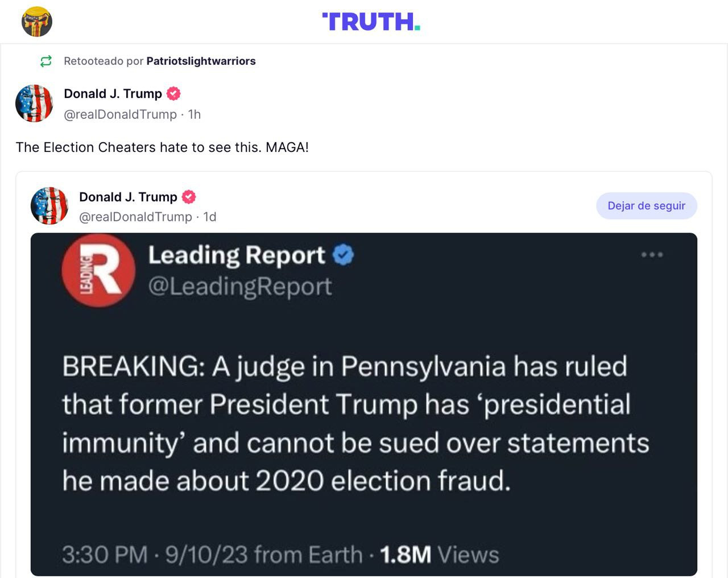Click the blue verified check beside Leading Report
Screen dimensions: 728x578
pos(343,255)
